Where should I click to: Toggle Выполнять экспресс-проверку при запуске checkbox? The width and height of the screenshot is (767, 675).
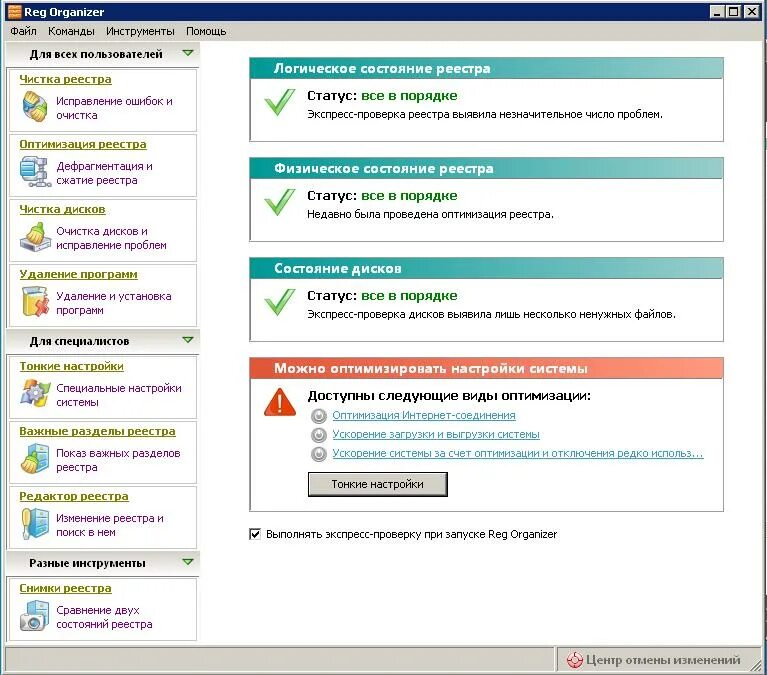tap(255, 534)
